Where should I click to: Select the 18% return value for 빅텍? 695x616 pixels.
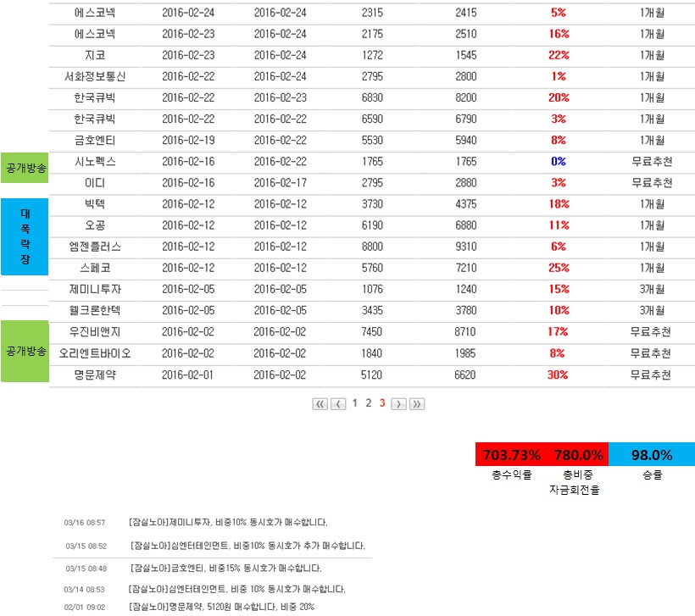click(x=559, y=204)
